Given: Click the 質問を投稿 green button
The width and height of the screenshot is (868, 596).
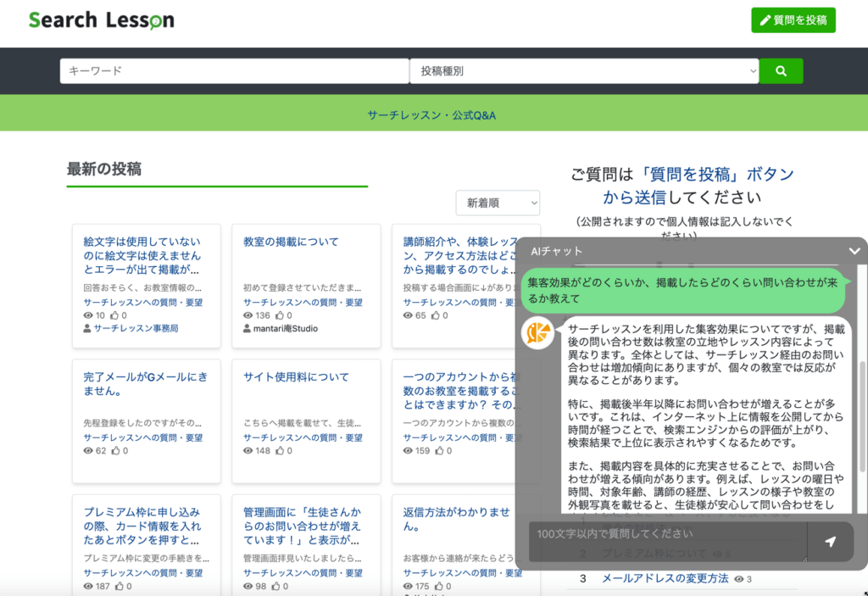Looking at the screenshot, I should (x=793, y=20).
